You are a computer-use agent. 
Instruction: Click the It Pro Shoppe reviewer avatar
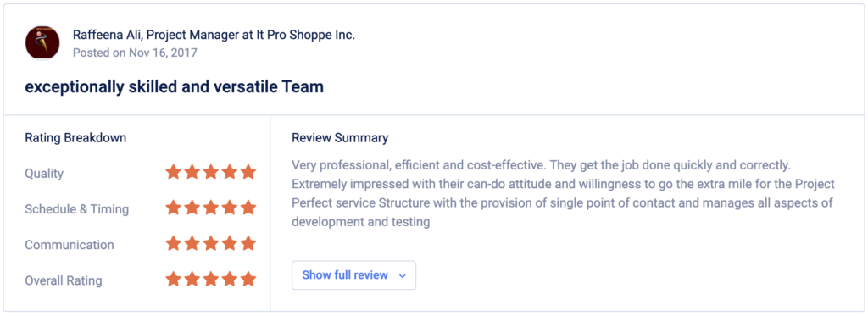(42, 42)
